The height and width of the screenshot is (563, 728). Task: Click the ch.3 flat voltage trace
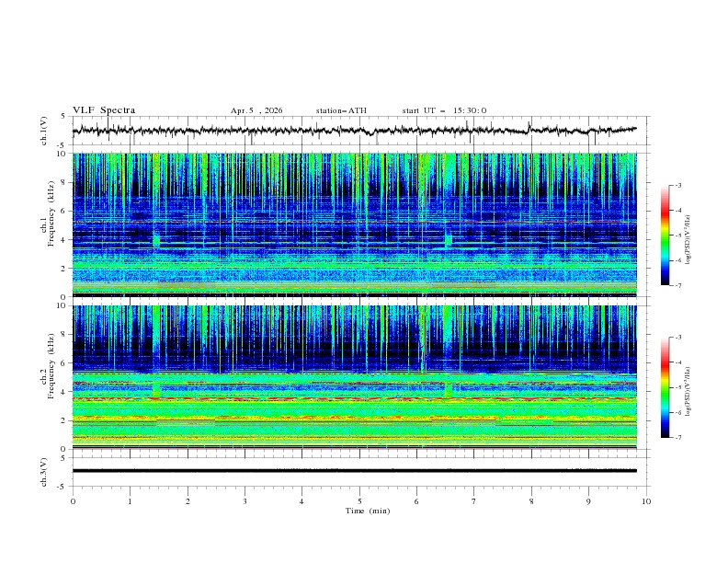pyautogui.click(x=354, y=471)
